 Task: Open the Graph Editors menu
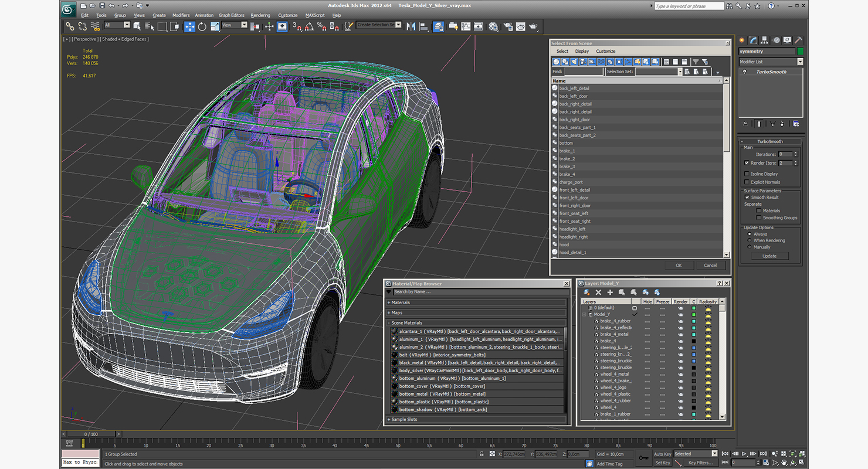(x=232, y=15)
